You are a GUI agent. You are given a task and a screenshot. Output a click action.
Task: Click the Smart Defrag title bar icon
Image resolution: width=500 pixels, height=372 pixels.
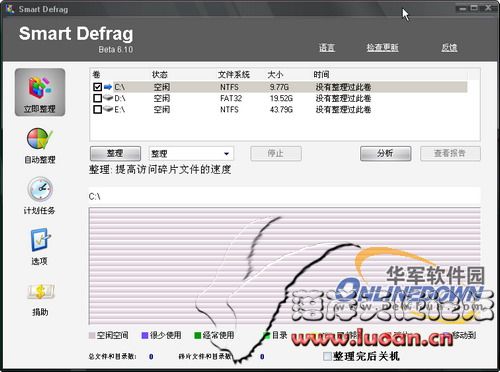tap(10, 9)
